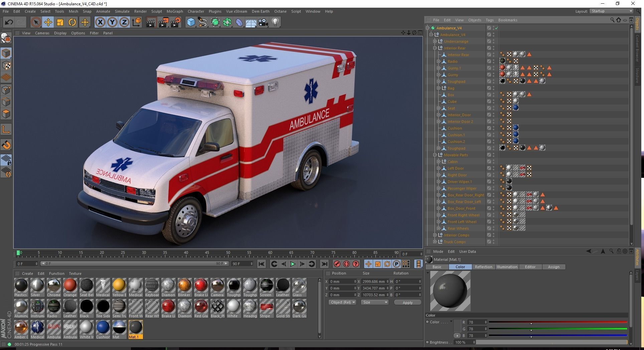The height and width of the screenshot is (350, 644).
Task: Open the Object (Rel) dropdown
Action: (342, 302)
